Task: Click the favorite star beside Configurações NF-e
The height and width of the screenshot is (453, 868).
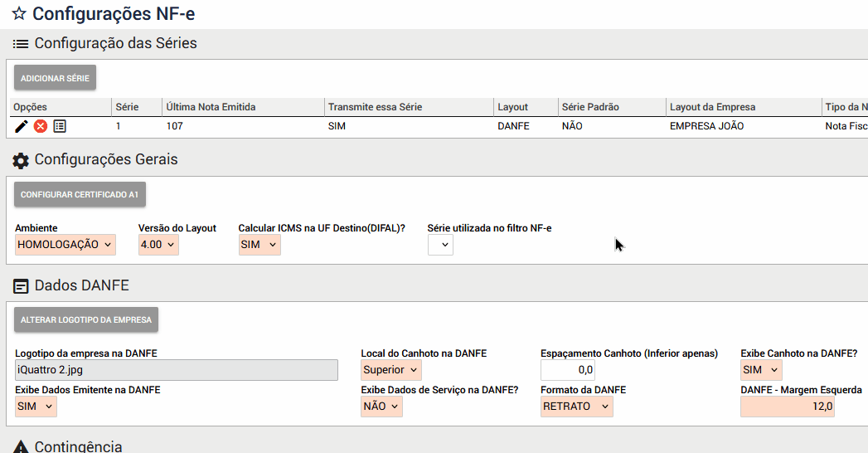Action: pos(19,13)
